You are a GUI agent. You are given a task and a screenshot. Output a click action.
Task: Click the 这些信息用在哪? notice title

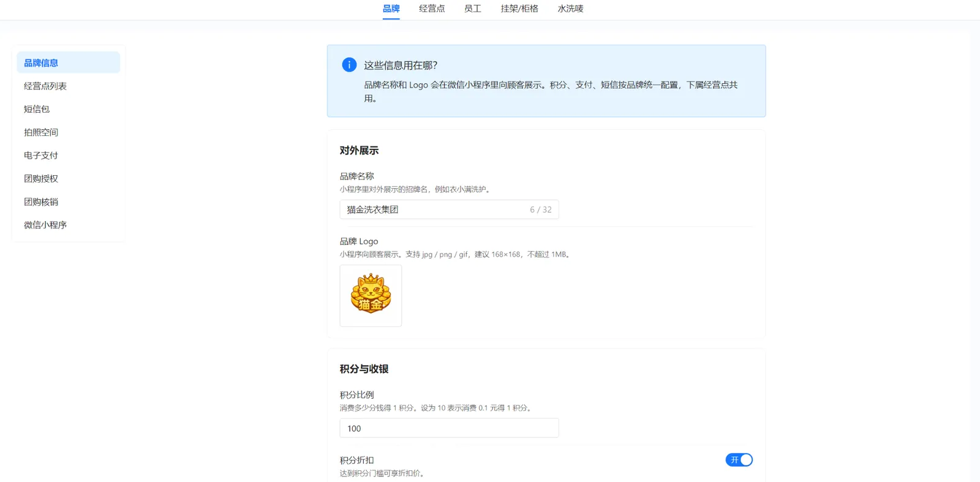(401, 66)
